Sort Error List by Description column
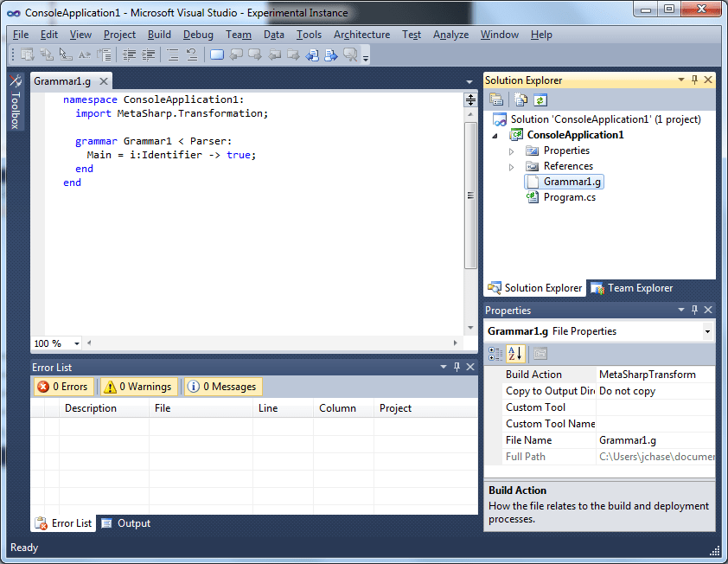The image size is (728, 564). coord(104,408)
